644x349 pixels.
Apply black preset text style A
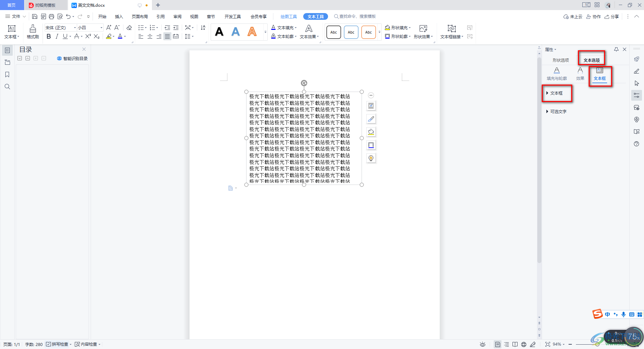[219, 32]
